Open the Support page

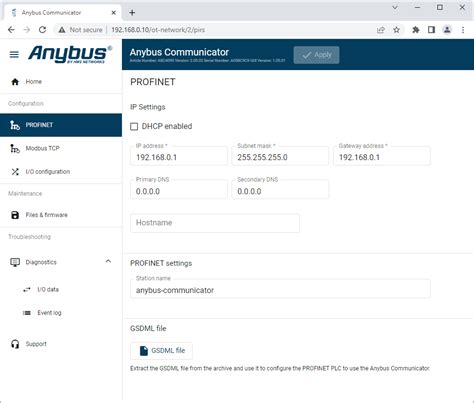click(61, 344)
